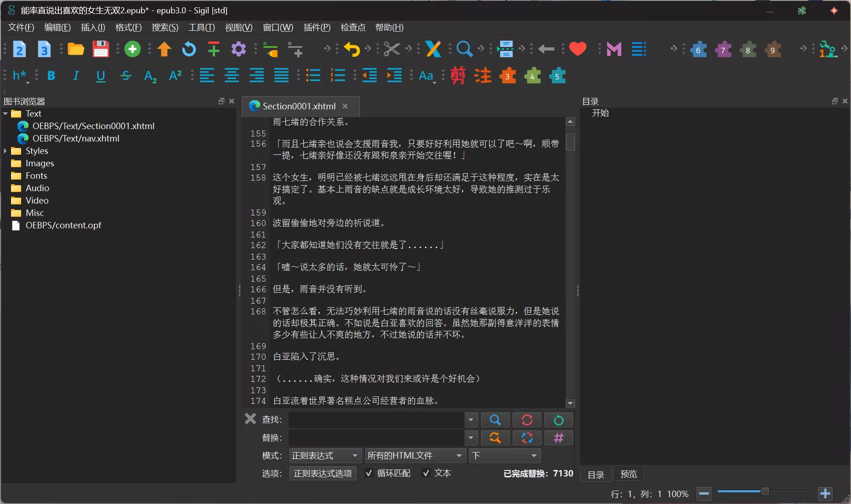Click the zoom slider handle
The width and height of the screenshot is (851, 504).
click(x=765, y=492)
